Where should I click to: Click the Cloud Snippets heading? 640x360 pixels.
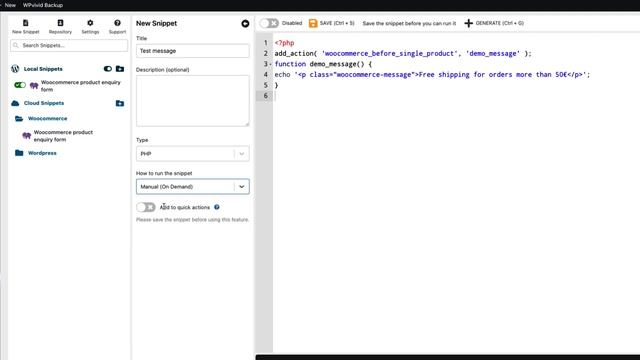[44, 103]
